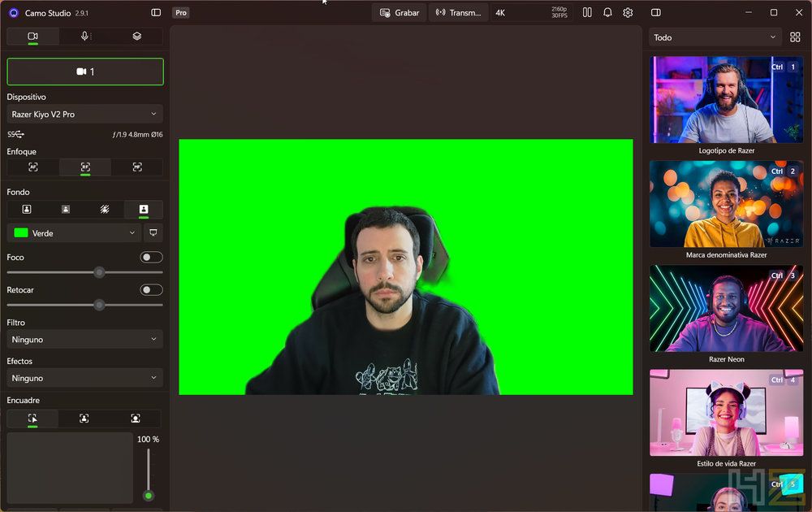Open the video settings tab
Image resolution: width=812 pixels, height=512 pixels.
[32, 37]
